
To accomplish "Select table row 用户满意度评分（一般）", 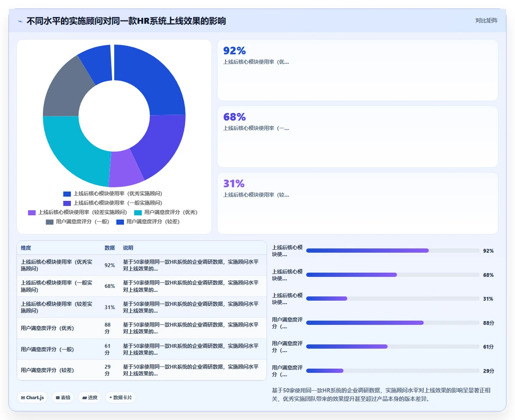I will (x=142, y=349).
